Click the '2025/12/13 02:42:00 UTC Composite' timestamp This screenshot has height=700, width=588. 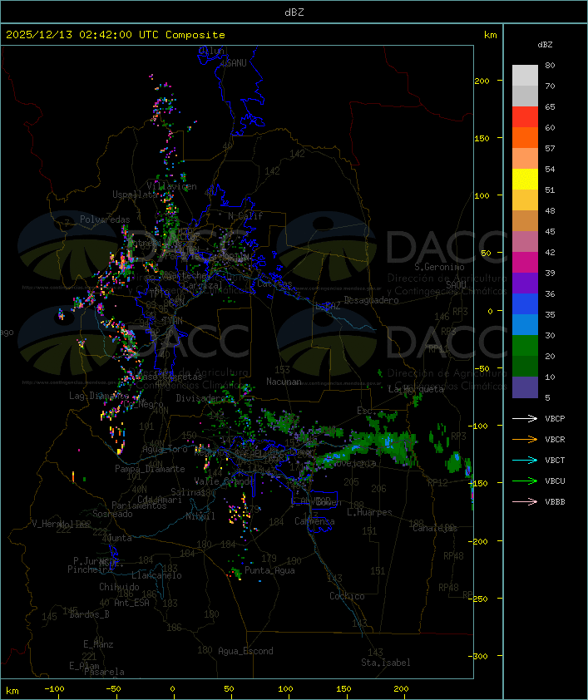click(x=116, y=35)
